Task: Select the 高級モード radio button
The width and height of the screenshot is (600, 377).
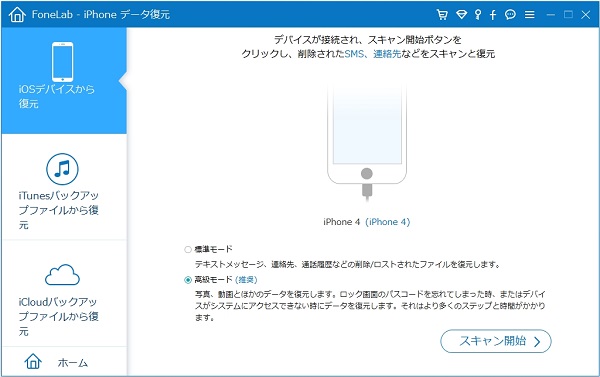Action: point(188,280)
